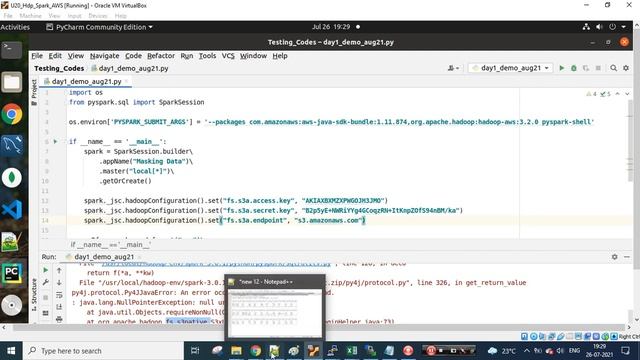Open the day1_demo_aug21 run configuration dropdown
The height and width of the screenshot is (360, 640).
tap(510, 68)
